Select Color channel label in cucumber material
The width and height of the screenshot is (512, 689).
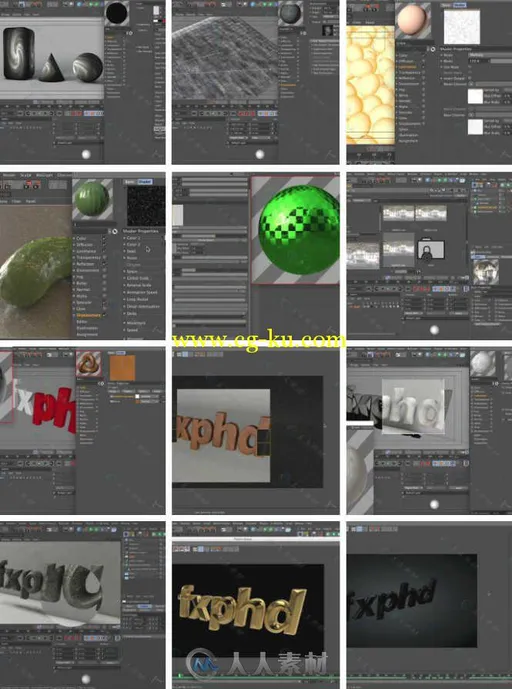coord(81,239)
